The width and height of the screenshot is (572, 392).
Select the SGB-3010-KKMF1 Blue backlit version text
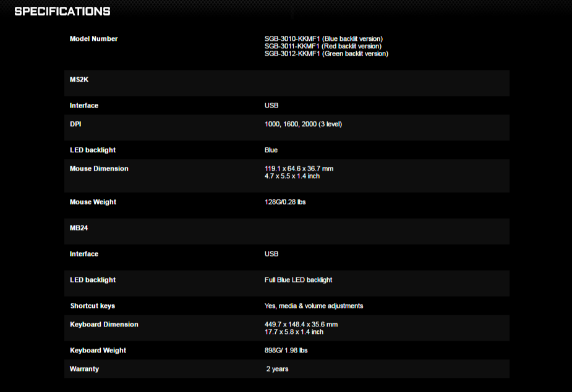tap(323, 39)
